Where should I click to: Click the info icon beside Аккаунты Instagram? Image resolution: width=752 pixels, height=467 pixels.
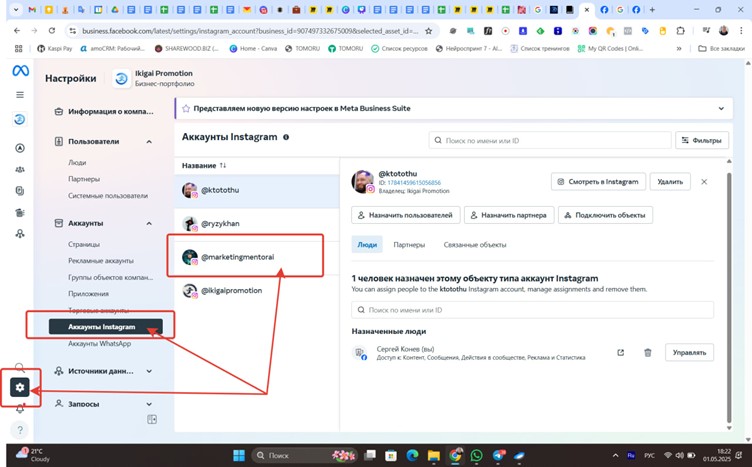coord(286,137)
